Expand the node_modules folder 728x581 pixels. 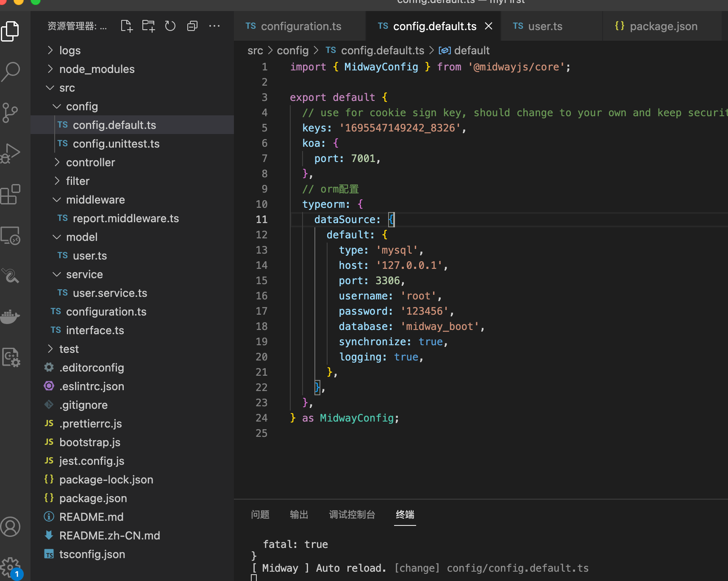[97, 69]
